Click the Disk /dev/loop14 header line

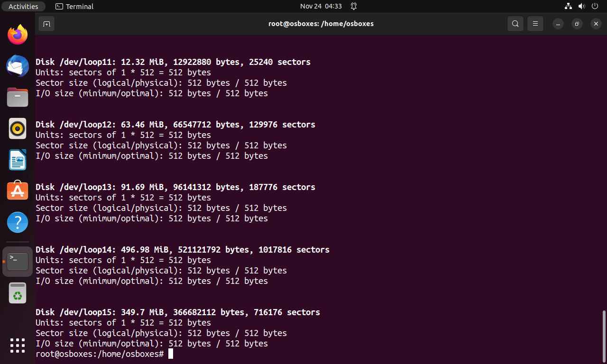[183, 250]
